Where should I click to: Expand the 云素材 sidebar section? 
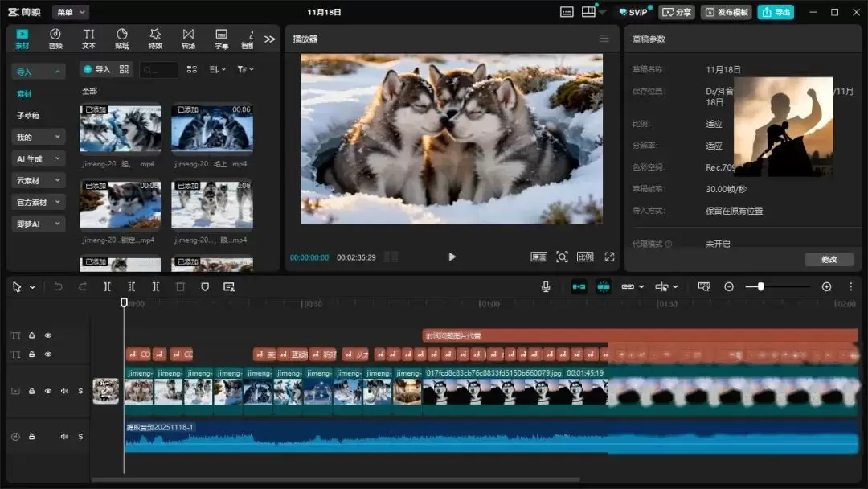click(39, 180)
